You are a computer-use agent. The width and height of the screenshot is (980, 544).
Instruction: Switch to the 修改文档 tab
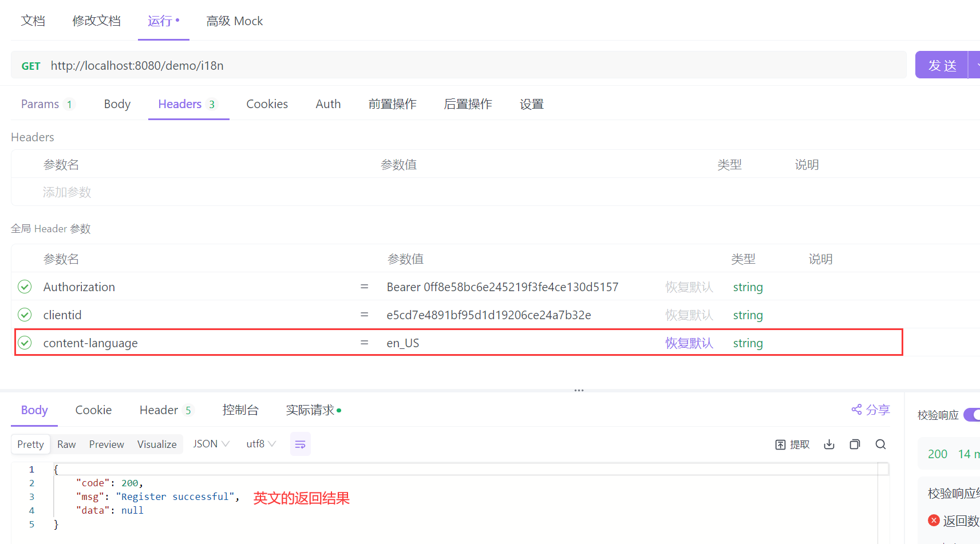click(x=96, y=21)
